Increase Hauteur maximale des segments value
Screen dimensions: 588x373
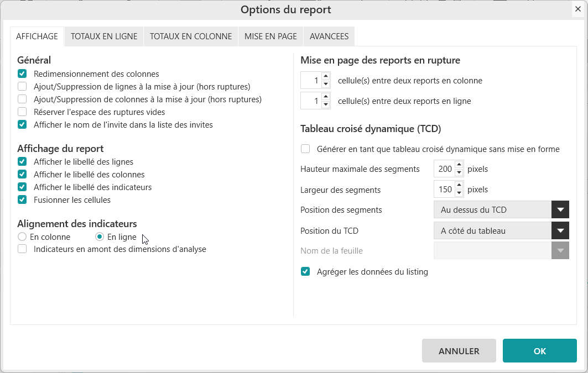[459, 165]
